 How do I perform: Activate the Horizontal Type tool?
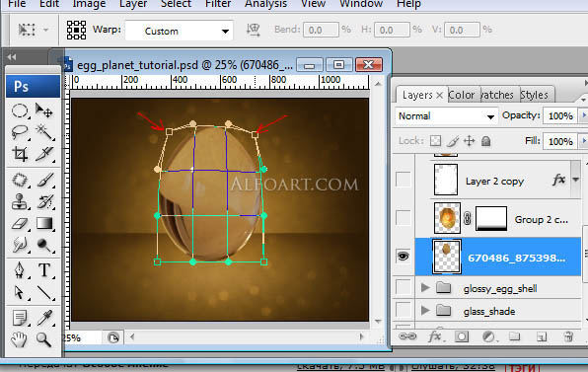coord(44,269)
